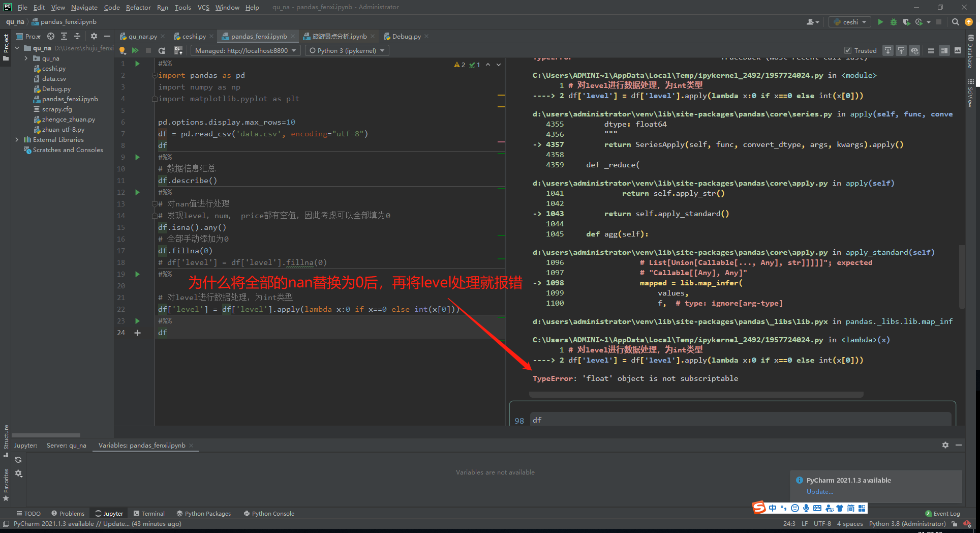Run the cell at line 19
The width and height of the screenshot is (980, 533).
pyautogui.click(x=137, y=274)
